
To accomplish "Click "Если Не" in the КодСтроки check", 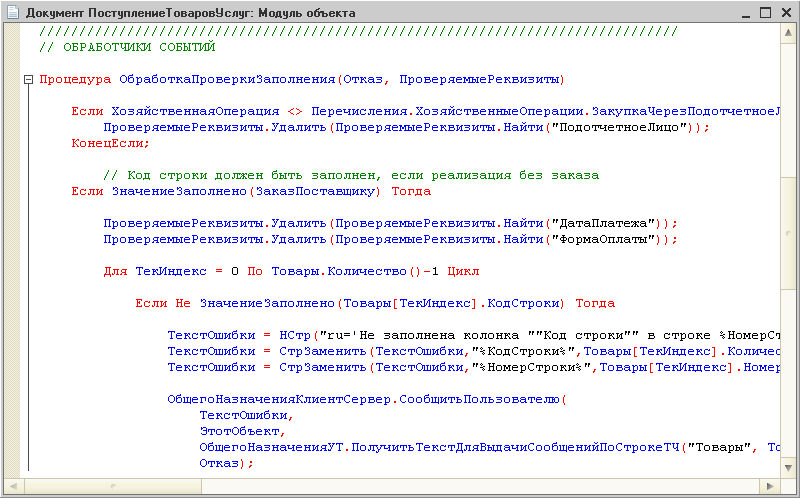I will [x=163, y=304].
